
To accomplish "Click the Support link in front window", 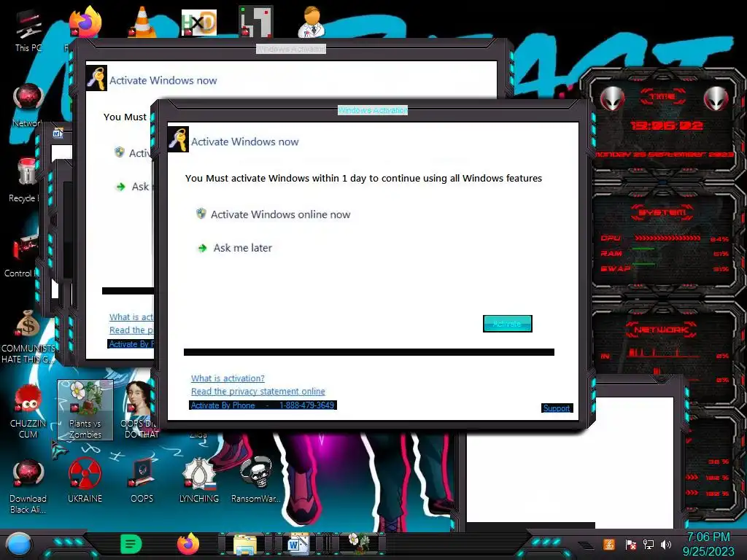I will [x=557, y=408].
